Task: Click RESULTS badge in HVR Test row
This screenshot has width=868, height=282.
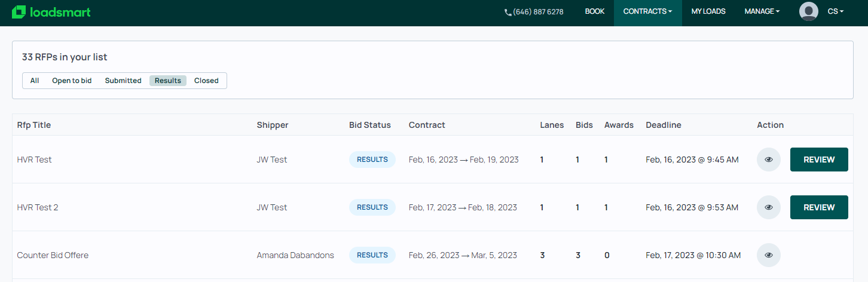Action: click(372, 160)
